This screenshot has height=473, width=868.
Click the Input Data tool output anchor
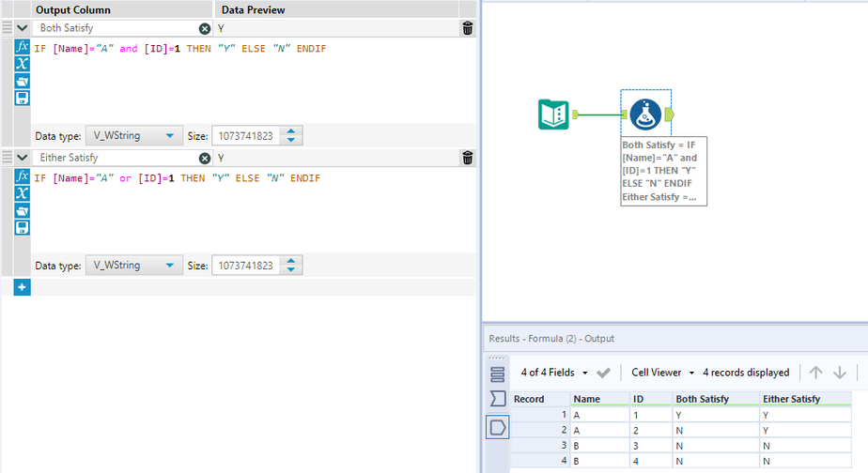click(x=575, y=114)
